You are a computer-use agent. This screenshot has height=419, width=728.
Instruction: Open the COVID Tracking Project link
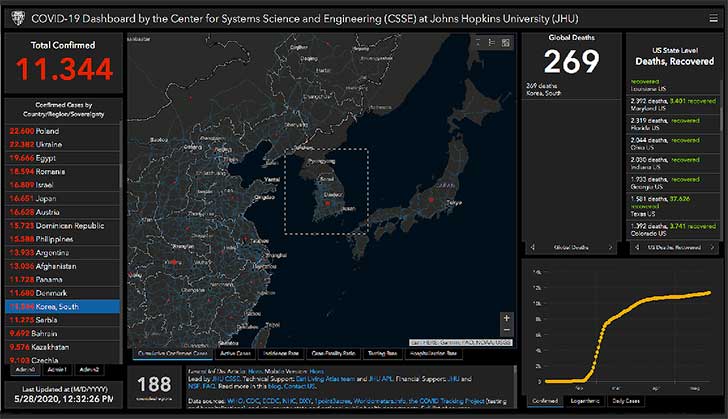[x=447, y=401]
